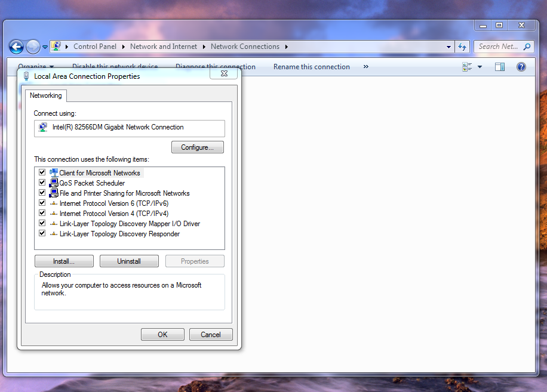The image size is (547, 392).
Task: Uncheck Link-Layer Topology Mapper I/O Driver
Action: [x=42, y=223]
